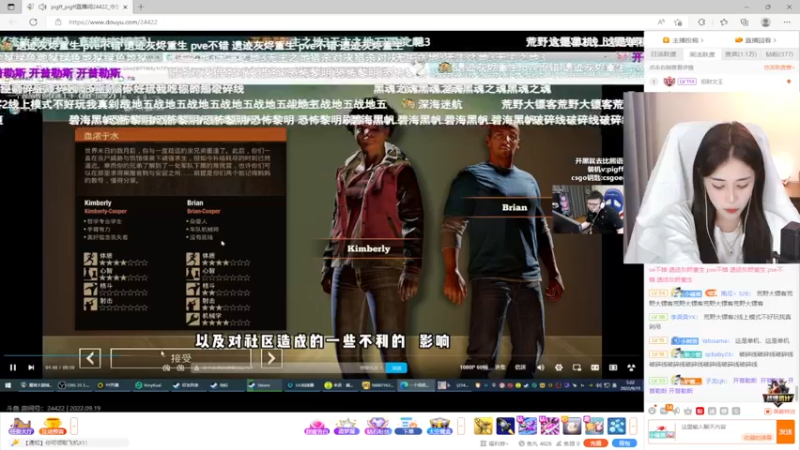The height and width of the screenshot is (450, 800).
Task: Select the dark-blue rocket gift icon
Action: [x=505, y=426]
